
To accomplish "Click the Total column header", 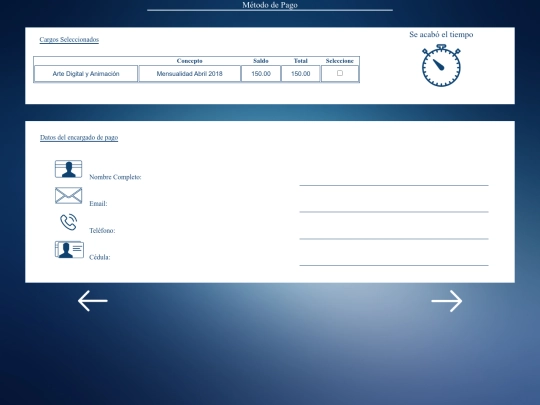I will click(301, 61).
